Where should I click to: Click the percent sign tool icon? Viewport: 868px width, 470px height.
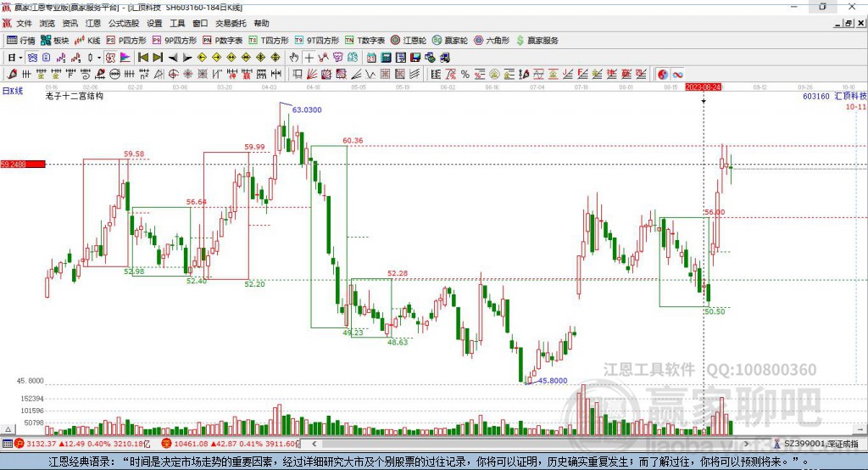[465, 75]
